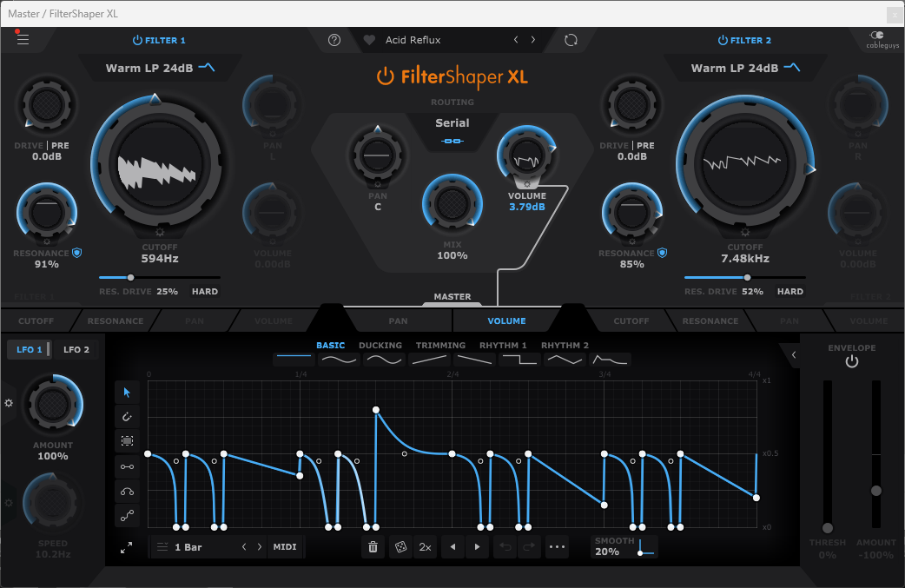905x588 pixels.
Task: Select the square step basic waveform preset
Action: [x=519, y=360]
